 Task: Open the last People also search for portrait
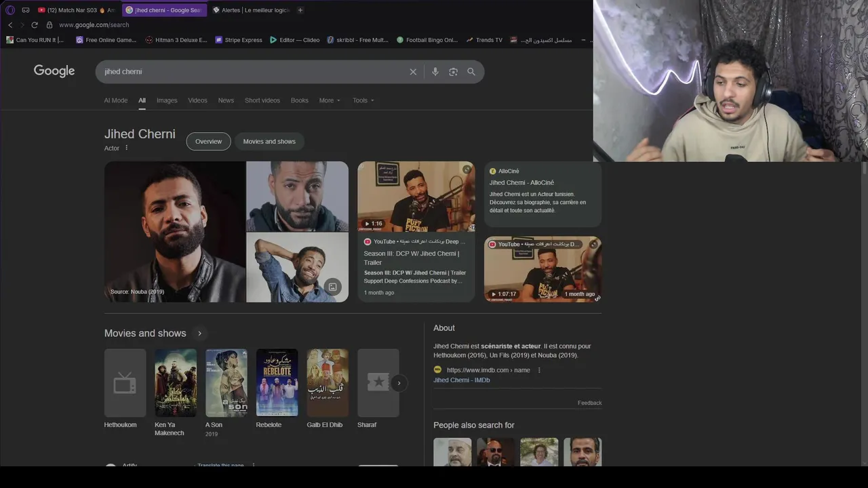pos(583,452)
